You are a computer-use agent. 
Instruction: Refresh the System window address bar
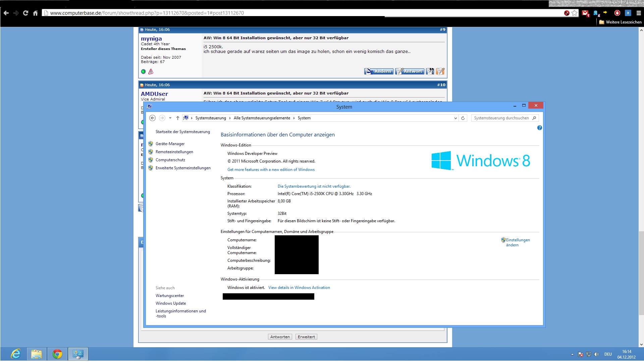tap(463, 118)
